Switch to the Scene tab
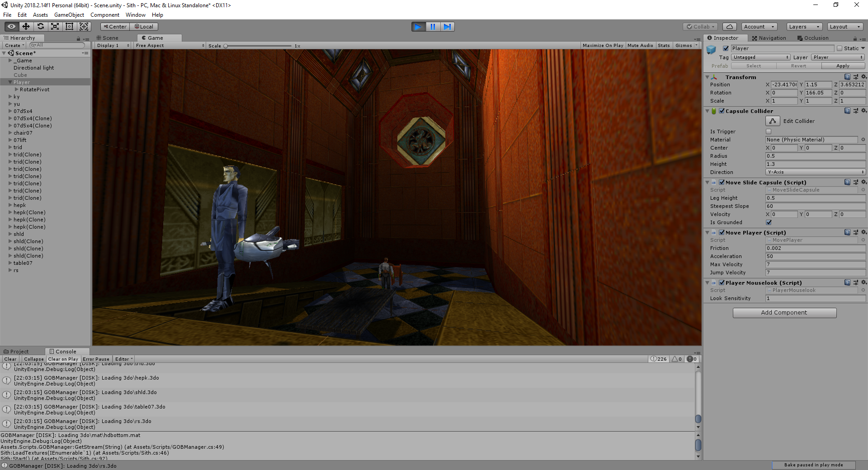868x470 pixels. click(x=108, y=38)
